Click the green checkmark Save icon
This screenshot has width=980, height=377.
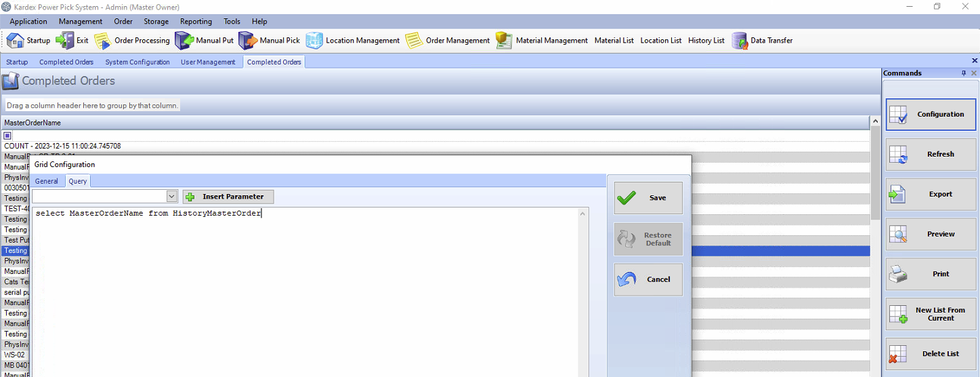pos(626,198)
